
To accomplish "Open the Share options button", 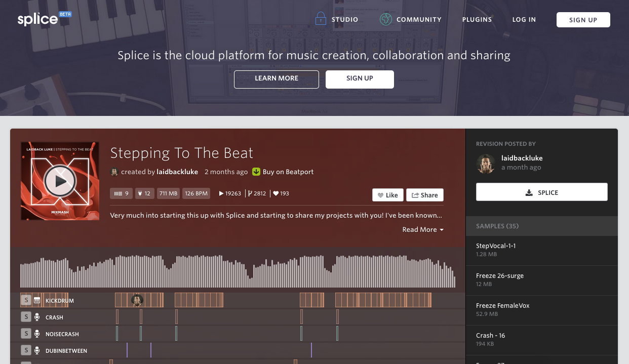I will [x=424, y=195].
